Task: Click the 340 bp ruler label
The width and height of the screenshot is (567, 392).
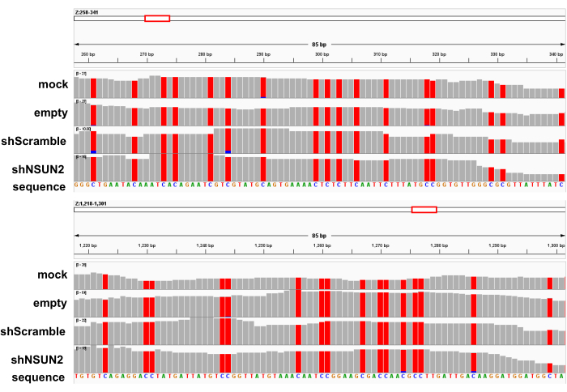Action: point(556,54)
